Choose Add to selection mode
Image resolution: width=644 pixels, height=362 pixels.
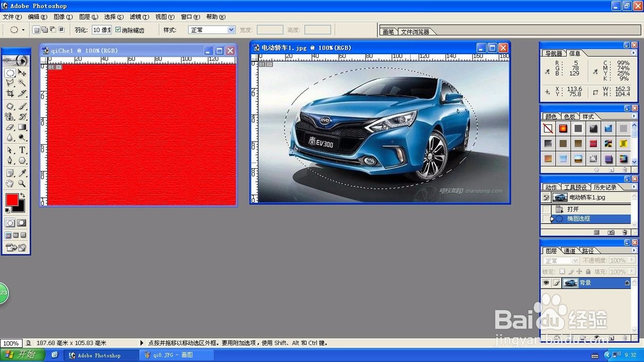point(44,30)
